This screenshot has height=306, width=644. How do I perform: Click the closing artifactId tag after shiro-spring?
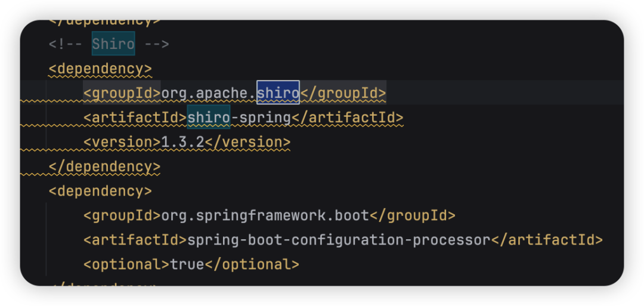(347, 118)
